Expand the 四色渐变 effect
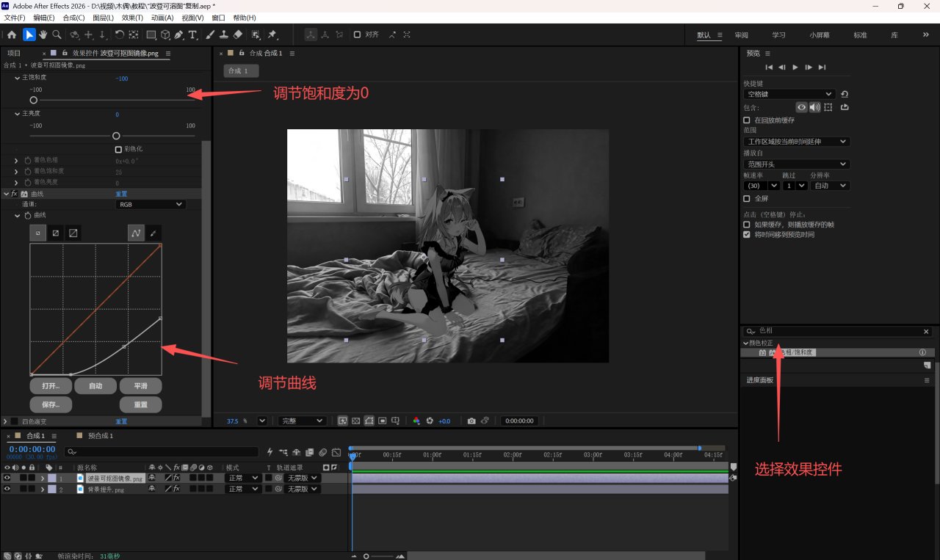Screen dimensions: 940x560 [x=6, y=421]
